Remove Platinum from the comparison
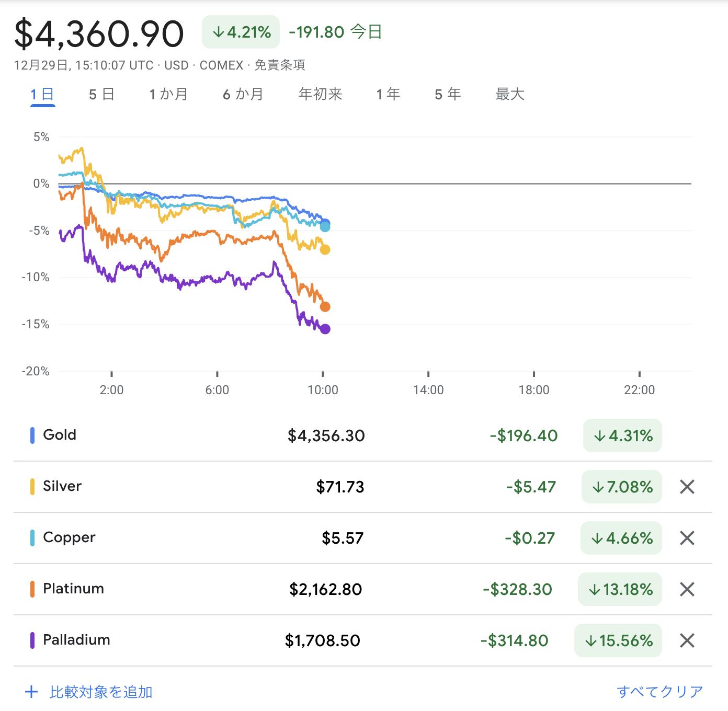 [x=687, y=590]
